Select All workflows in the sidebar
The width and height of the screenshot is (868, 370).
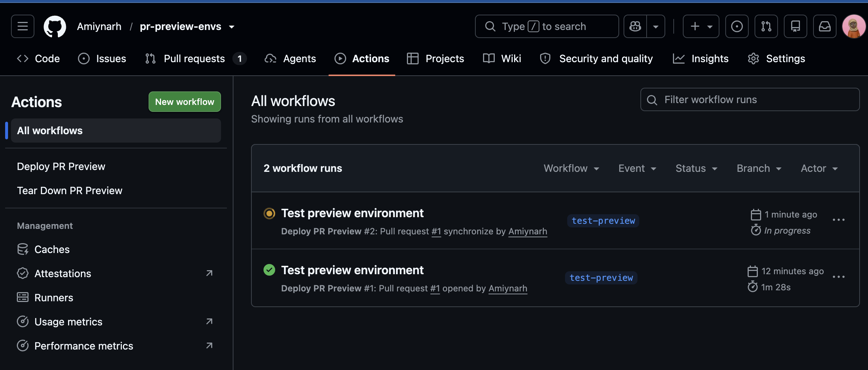(116, 131)
